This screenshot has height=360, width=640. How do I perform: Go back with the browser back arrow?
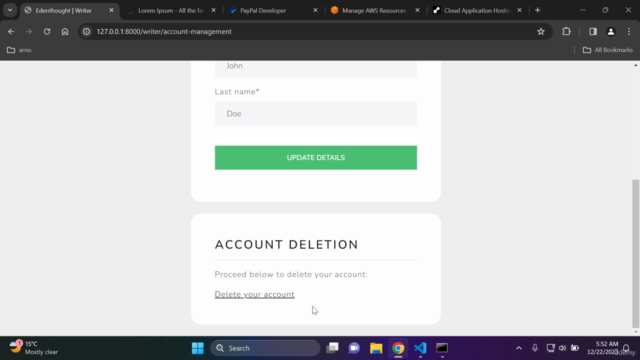pos(11,31)
